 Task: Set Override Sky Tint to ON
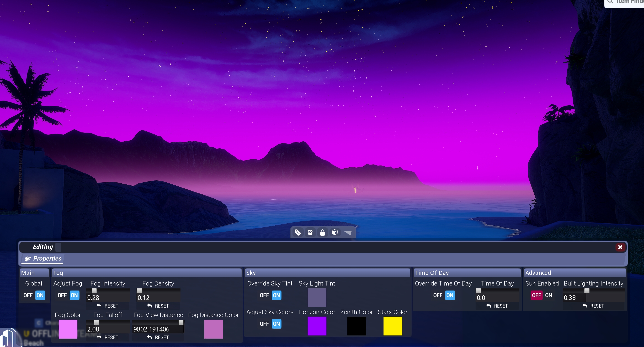pos(276,295)
